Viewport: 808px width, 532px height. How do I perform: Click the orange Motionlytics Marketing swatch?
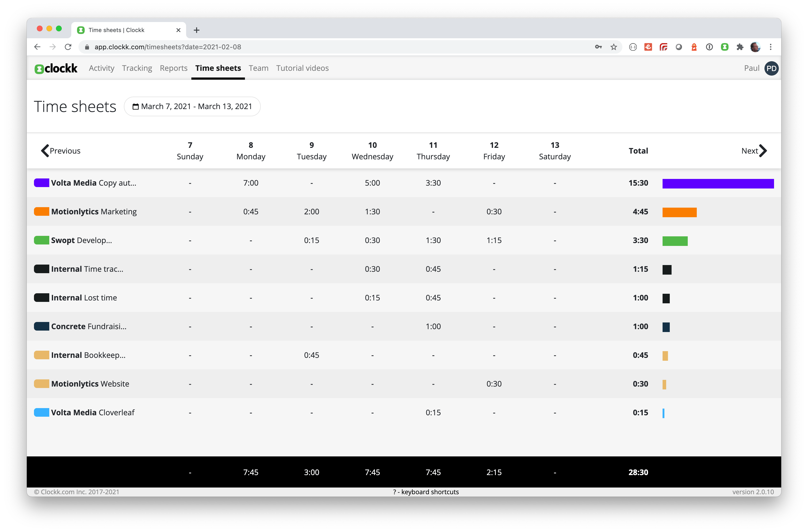(41, 211)
